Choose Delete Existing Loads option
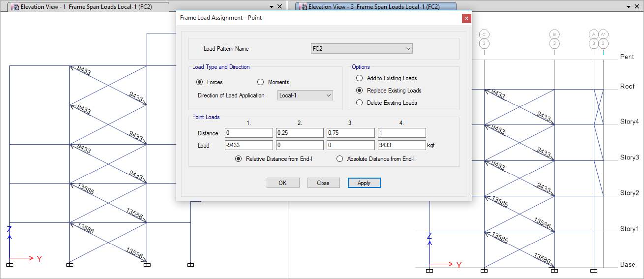 [360, 103]
